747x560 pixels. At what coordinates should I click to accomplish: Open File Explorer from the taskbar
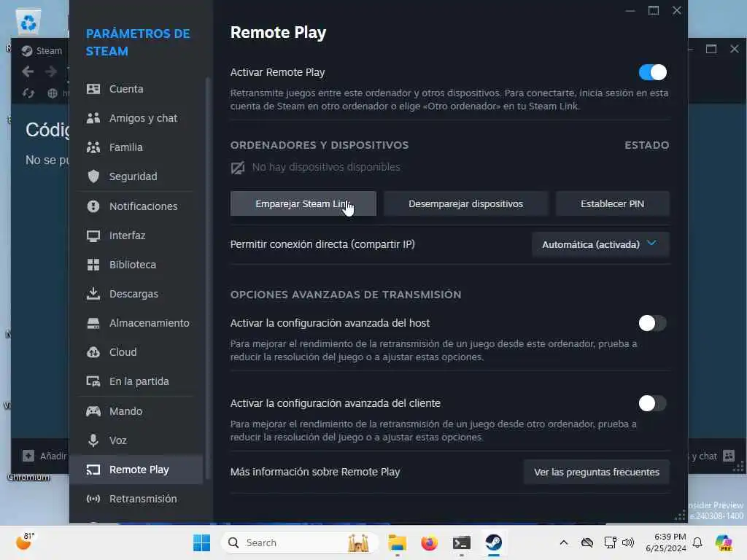click(x=397, y=542)
